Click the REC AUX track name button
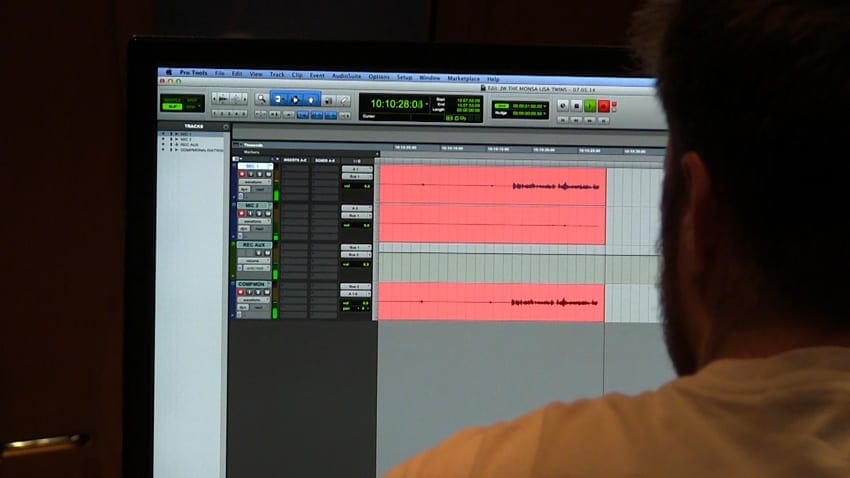The height and width of the screenshot is (478, 850). [255, 245]
